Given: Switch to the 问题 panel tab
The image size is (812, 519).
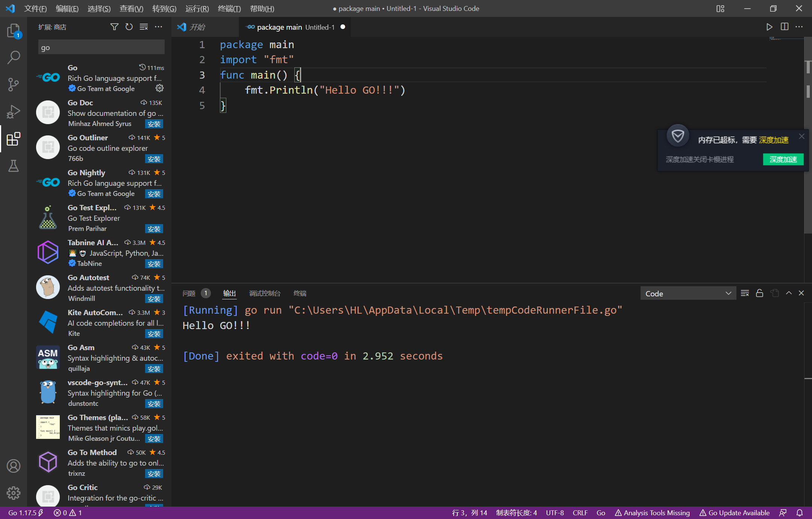Looking at the screenshot, I should pyautogui.click(x=189, y=293).
